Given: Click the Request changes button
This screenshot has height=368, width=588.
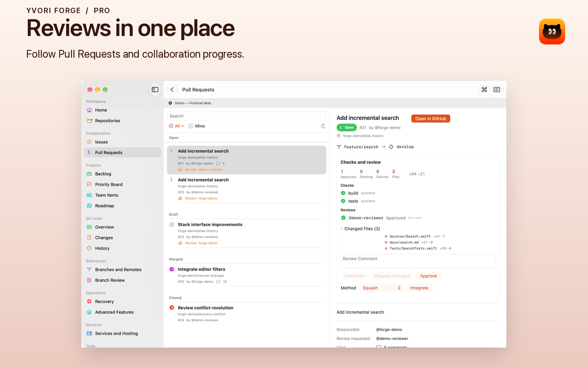Looking at the screenshot, I should (392, 276).
